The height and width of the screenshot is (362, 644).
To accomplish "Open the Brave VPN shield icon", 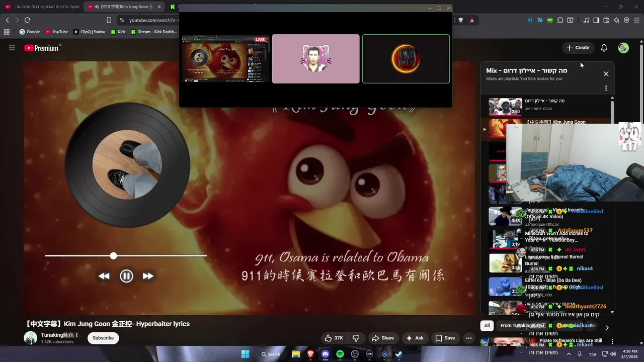I will pyautogui.click(x=626, y=20).
